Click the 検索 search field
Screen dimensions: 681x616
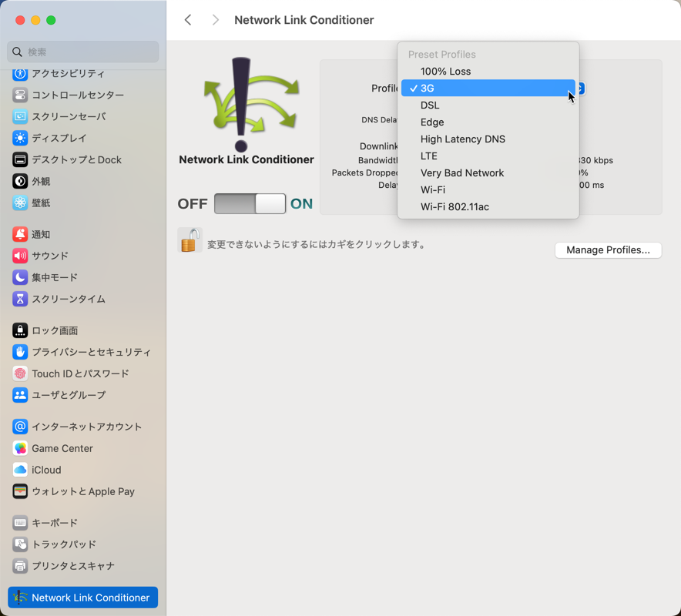(82, 52)
